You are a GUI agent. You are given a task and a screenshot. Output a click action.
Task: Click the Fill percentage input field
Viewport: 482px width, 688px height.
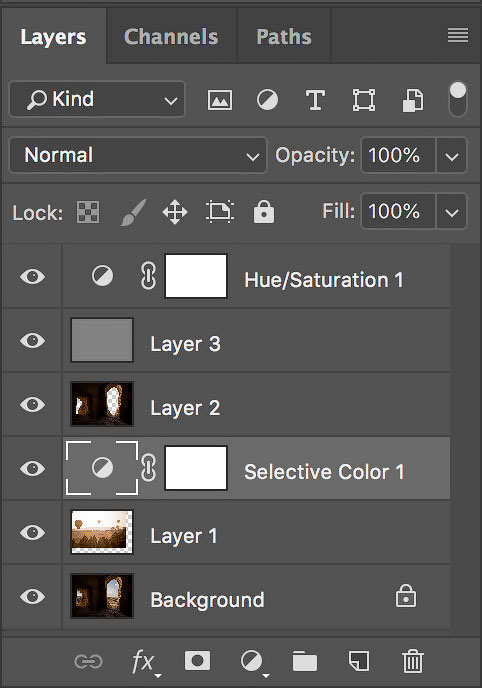click(398, 211)
